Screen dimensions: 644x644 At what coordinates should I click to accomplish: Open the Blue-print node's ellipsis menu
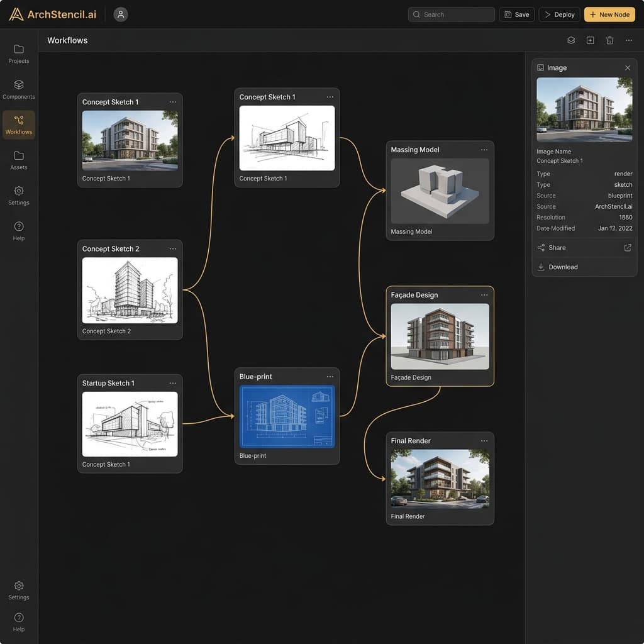[330, 376]
